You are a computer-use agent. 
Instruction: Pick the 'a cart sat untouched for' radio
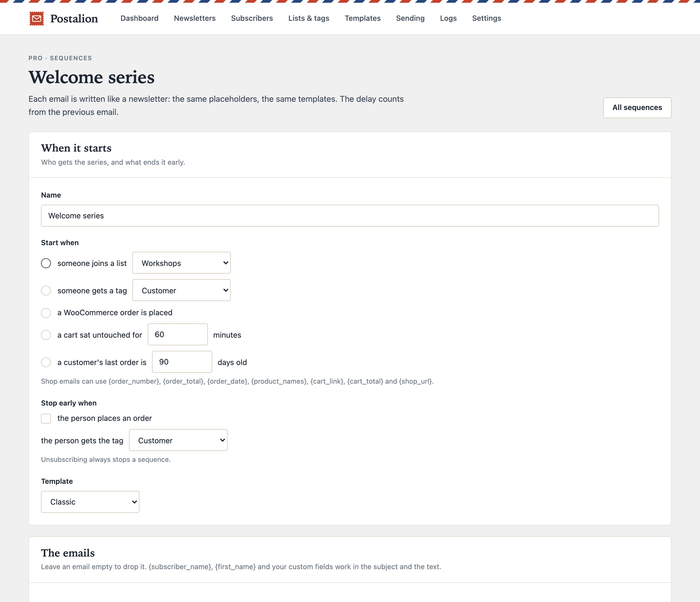[x=46, y=335]
